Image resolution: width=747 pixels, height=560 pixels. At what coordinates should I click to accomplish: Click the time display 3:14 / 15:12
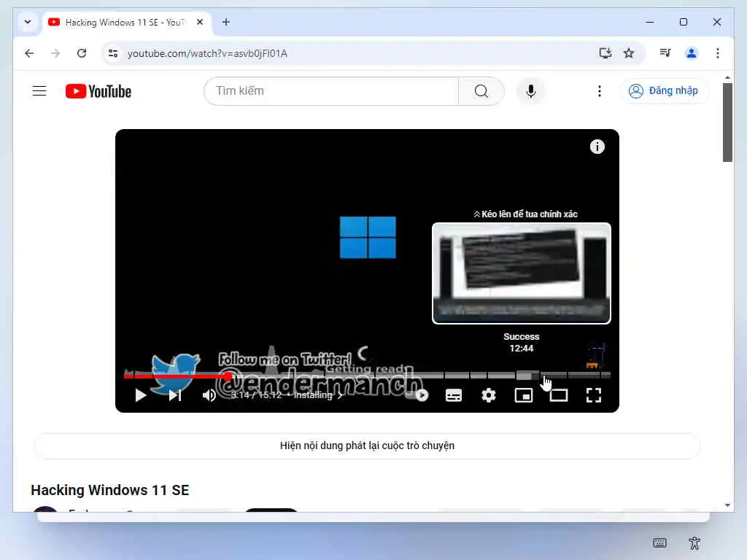256,395
